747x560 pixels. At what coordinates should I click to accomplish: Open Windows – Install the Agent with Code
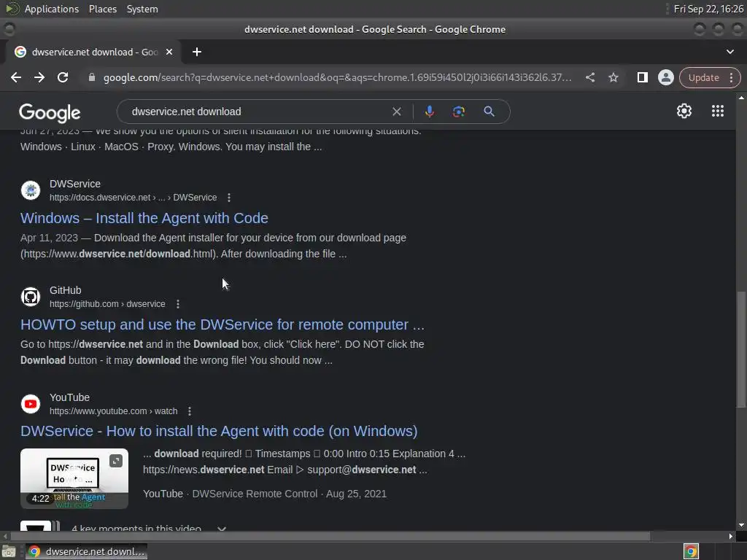click(x=144, y=218)
